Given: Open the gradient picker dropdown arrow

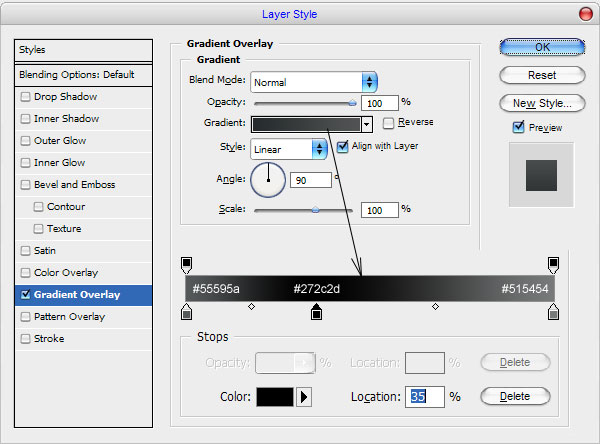Looking at the screenshot, I should click(x=367, y=124).
